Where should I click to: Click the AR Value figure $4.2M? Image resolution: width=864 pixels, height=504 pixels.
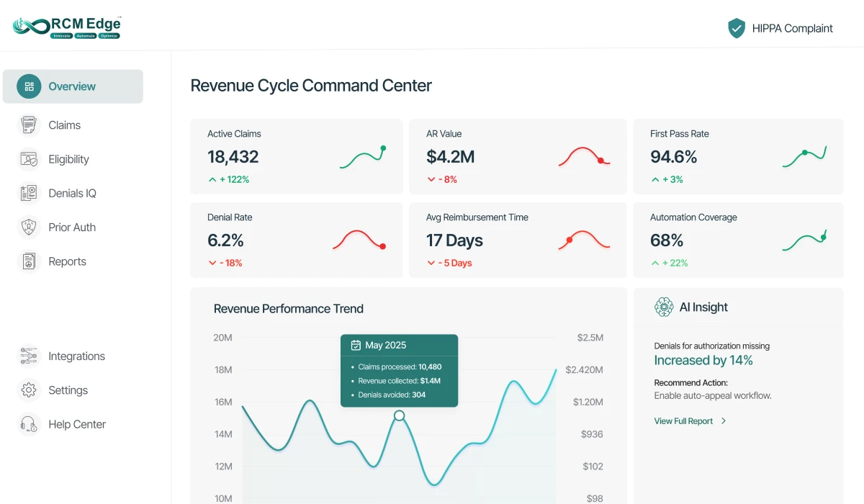pos(450,156)
